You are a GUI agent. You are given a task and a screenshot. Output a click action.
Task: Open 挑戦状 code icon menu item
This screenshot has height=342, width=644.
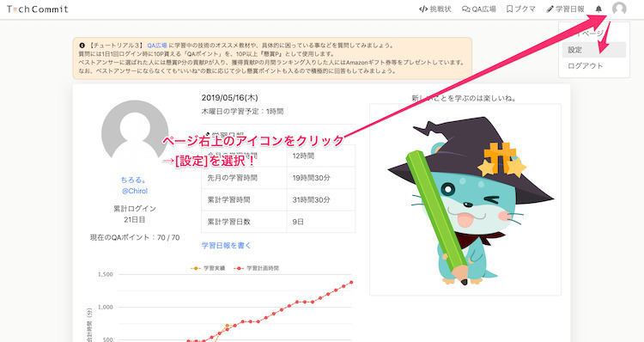(x=435, y=9)
